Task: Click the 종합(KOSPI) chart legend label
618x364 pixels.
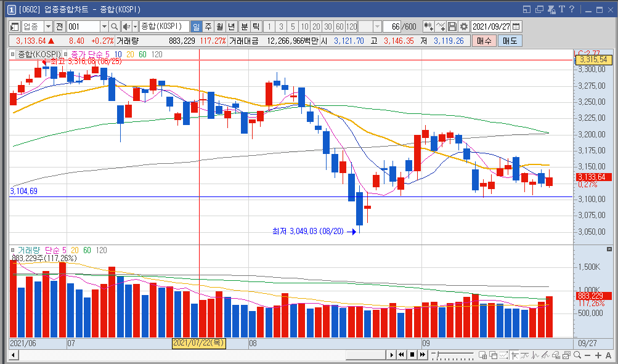Action: tap(39, 54)
